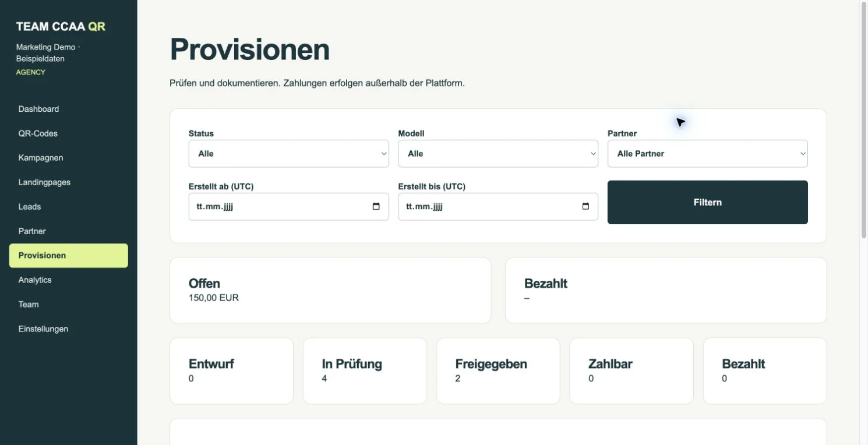Image resolution: width=868 pixels, height=445 pixels.
Task: Select the In Prüfung status card
Action: [x=365, y=371]
